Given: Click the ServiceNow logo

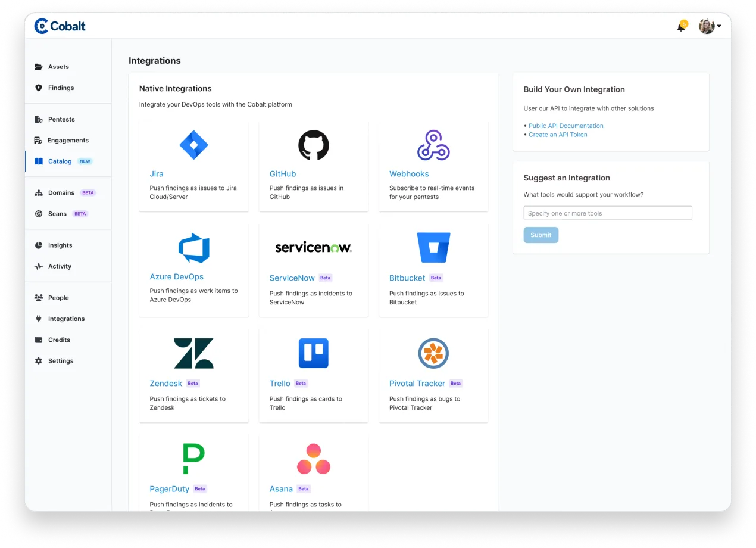Looking at the screenshot, I should click(314, 248).
